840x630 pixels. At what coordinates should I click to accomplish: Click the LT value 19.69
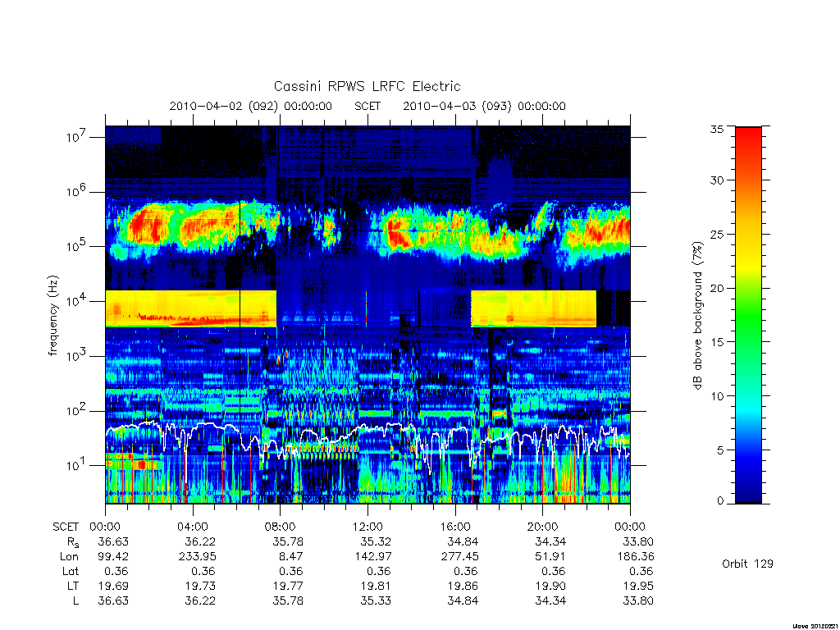(113, 586)
